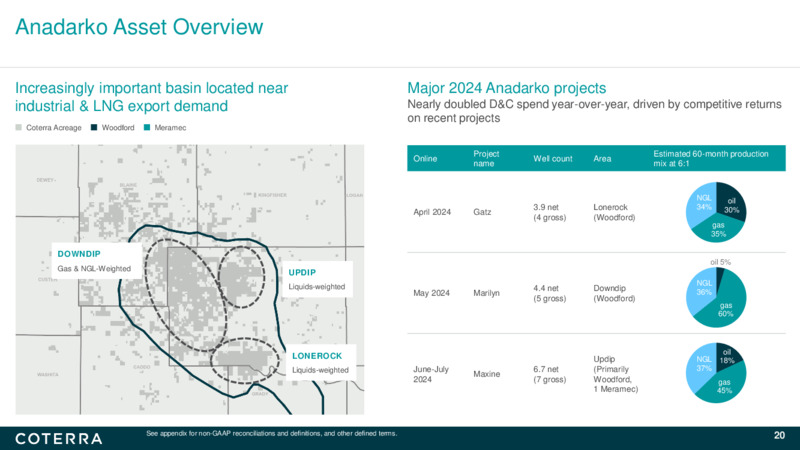
Task: Click the page number 20
Action: coord(779,435)
